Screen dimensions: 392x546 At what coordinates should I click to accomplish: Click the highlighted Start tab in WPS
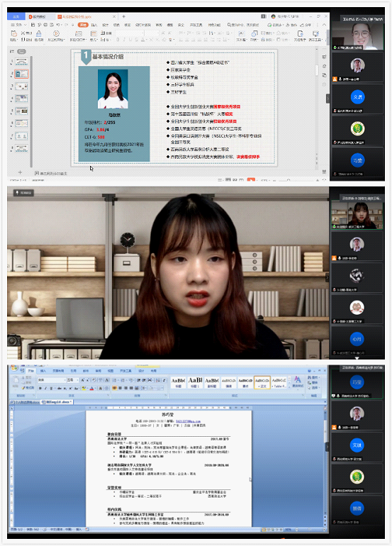tap(83, 25)
